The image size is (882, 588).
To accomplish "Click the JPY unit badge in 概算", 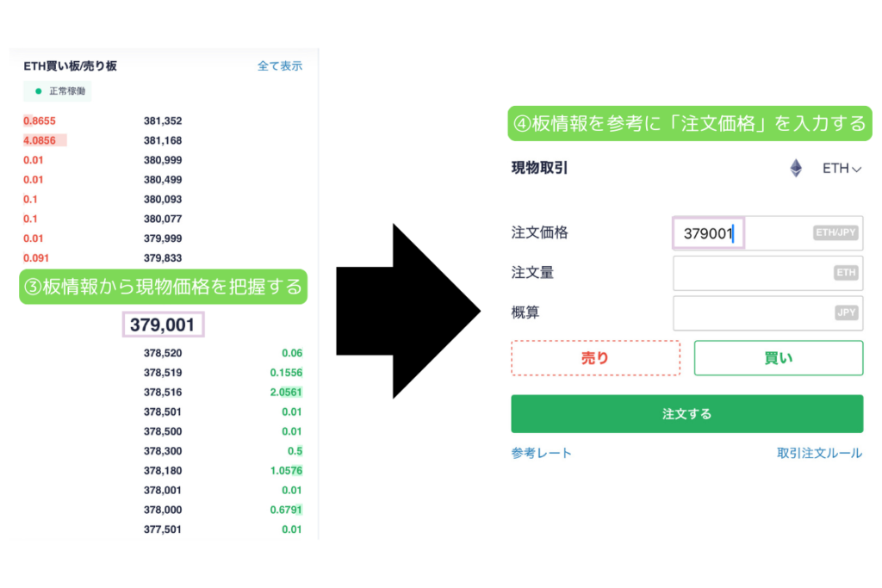I will click(x=846, y=313).
